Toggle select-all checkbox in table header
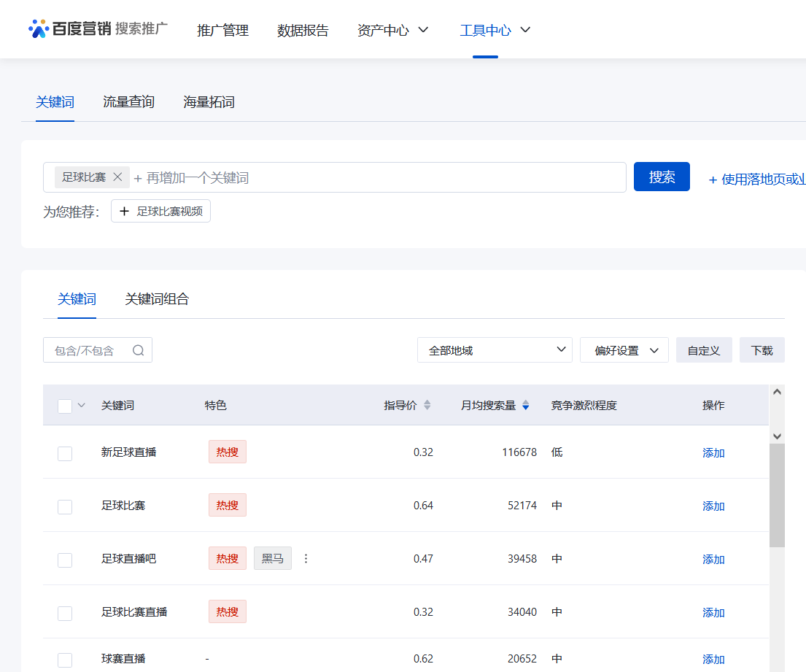806x672 pixels. 65,406
